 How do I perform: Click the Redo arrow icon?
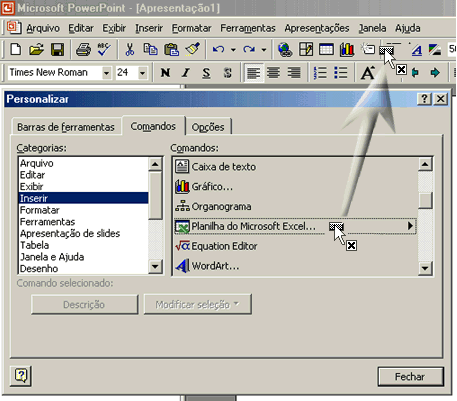pyautogui.click(x=249, y=50)
